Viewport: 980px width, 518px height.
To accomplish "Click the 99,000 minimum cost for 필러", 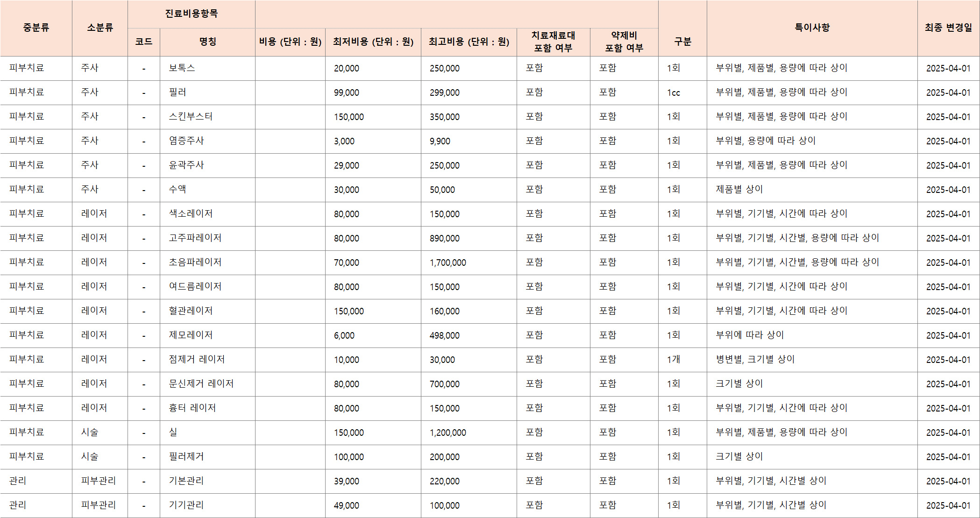I will pos(347,92).
